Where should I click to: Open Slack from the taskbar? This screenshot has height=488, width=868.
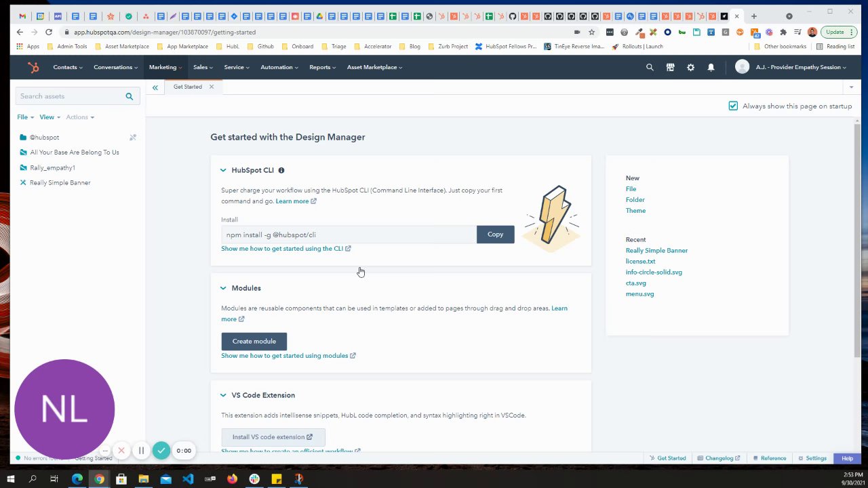pyautogui.click(x=254, y=479)
